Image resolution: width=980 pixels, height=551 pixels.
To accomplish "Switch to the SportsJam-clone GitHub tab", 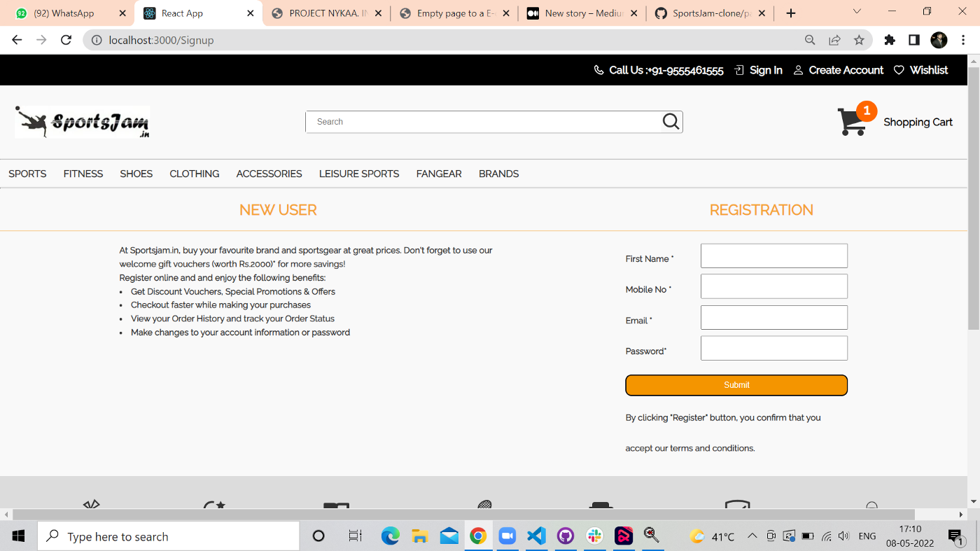I will point(710,13).
